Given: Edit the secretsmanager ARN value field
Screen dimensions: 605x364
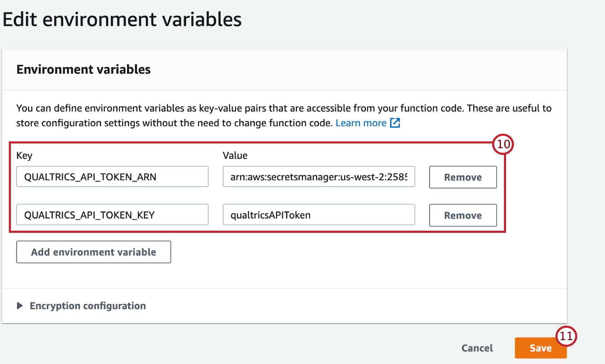Looking at the screenshot, I should pyautogui.click(x=319, y=177).
